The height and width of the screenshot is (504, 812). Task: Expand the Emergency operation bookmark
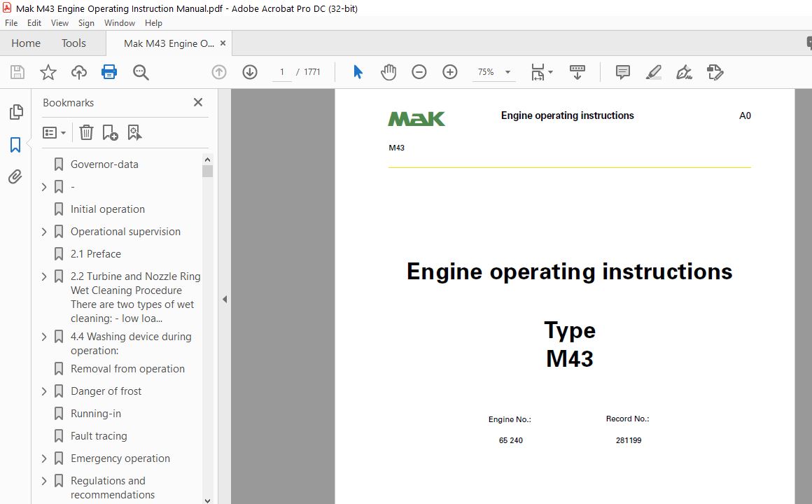(x=44, y=458)
